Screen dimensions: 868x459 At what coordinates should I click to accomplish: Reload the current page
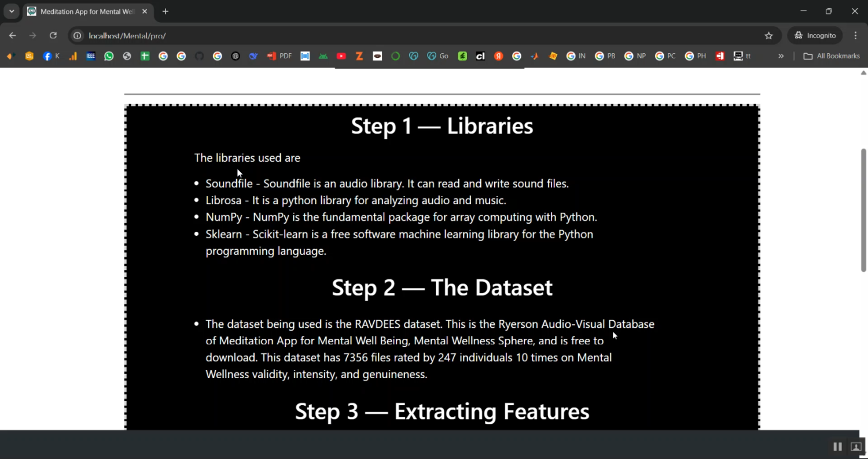tap(53, 36)
